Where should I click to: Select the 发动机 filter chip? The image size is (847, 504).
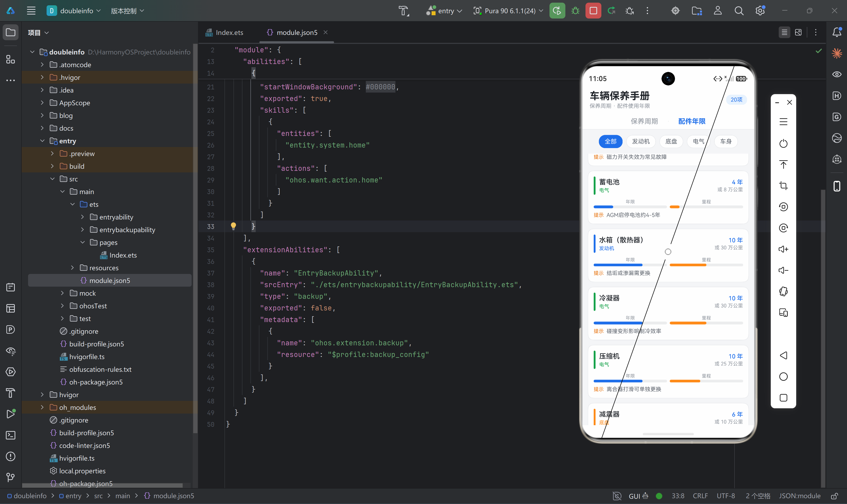641,141
